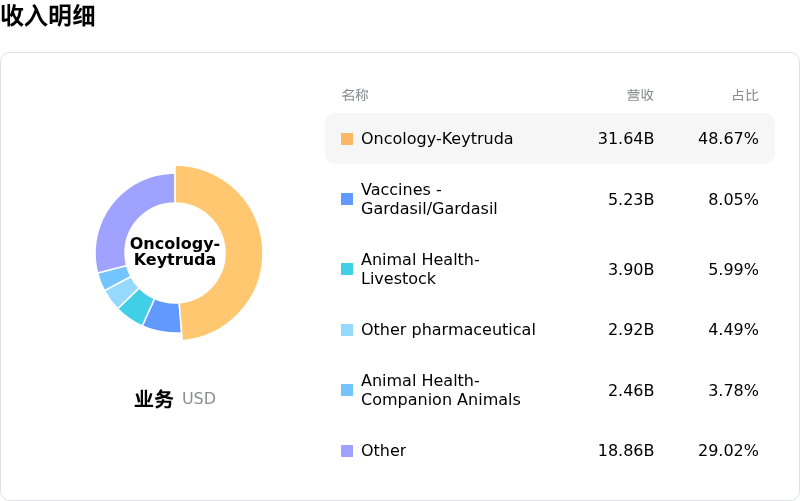Viewport: 800px width, 501px height.
Task: Click the 占比 column header
Action: 745,96
